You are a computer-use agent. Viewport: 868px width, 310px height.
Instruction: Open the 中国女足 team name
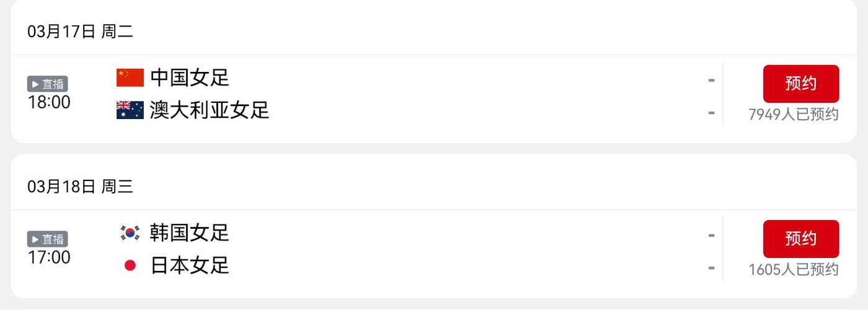coord(190,77)
